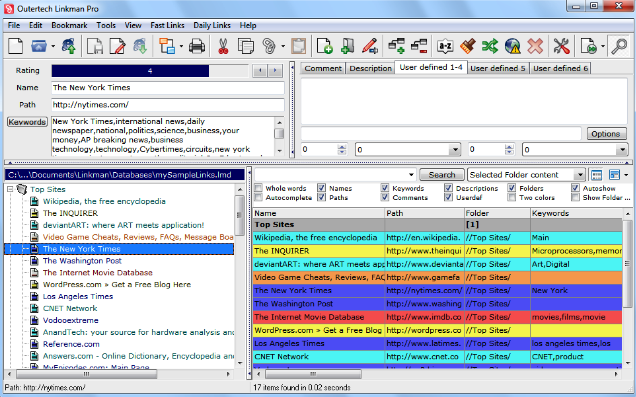Click the Open database folder icon
The width and height of the screenshot is (636, 397).
[39, 46]
